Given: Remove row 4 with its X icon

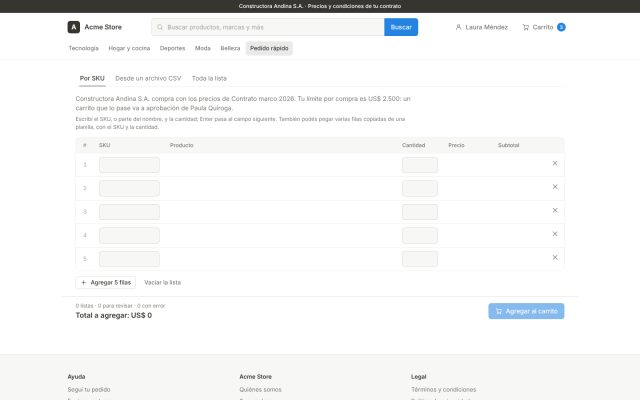Looking at the screenshot, I should [x=555, y=234].
